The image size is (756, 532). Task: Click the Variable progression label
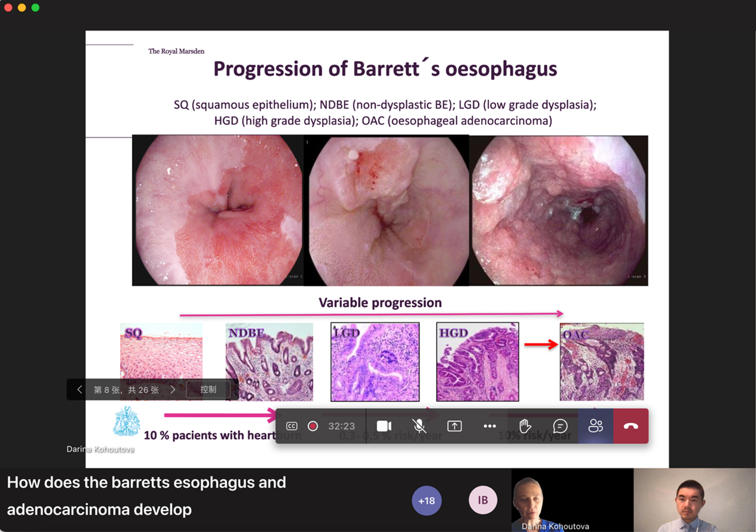pos(380,302)
